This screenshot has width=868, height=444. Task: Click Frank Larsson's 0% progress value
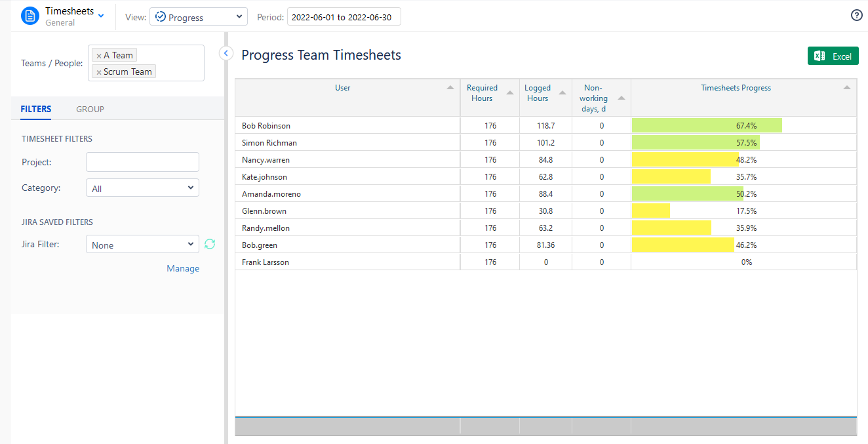[x=746, y=262]
